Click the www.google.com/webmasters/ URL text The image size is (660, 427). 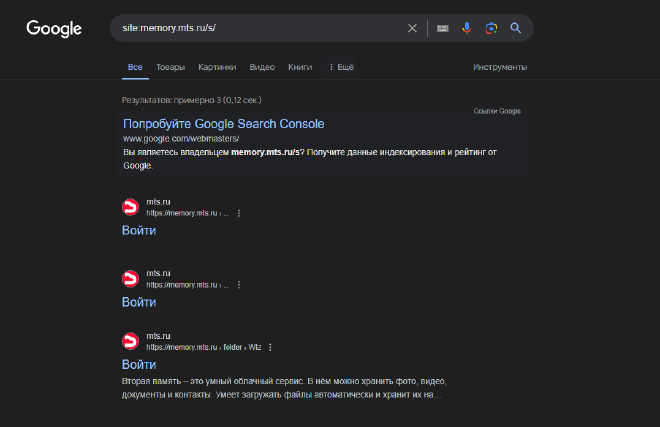point(181,139)
